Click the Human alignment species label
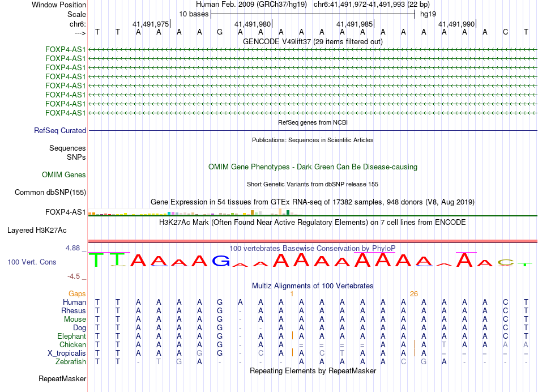The height and width of the screenshot is (392, 538). (74, 302)
